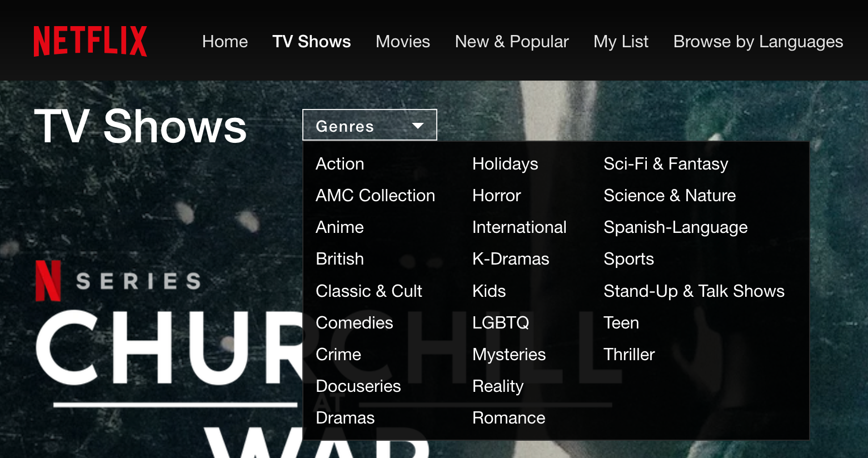Select K-Dramas from the genre list
Viewport: 868px width, 458px height.
tap(510, 258)
